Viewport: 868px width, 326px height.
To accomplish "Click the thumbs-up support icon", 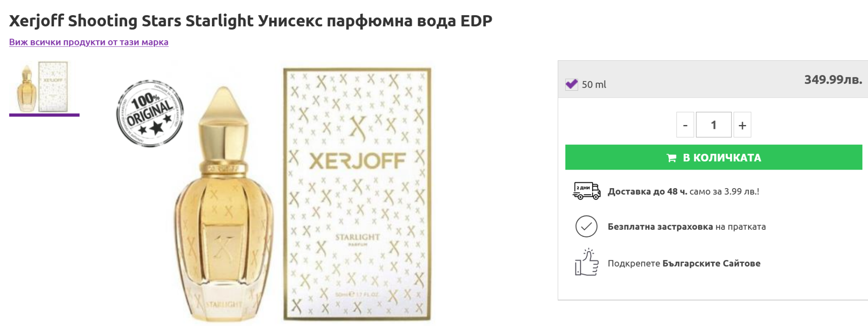I will click(x=586, y=263).
